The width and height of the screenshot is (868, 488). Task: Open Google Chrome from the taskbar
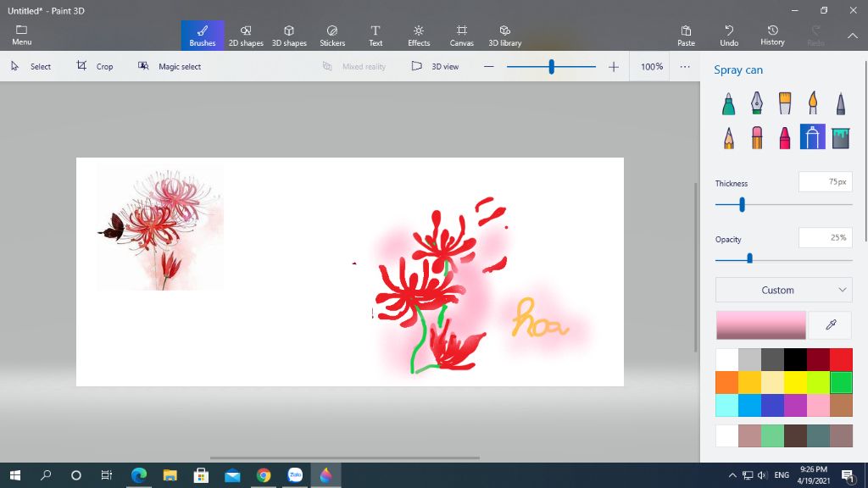pos(264,475)
